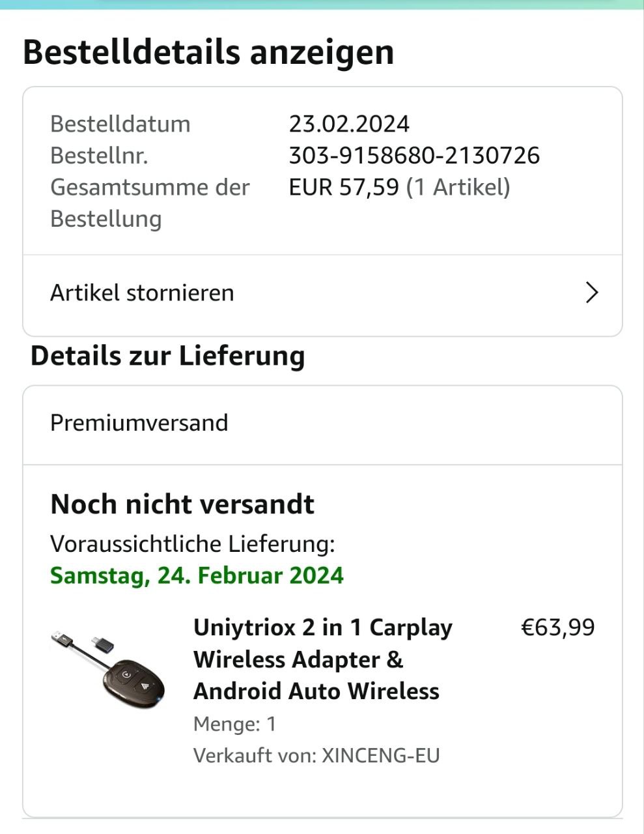Click the Bestelldetails anzeigen heading
The height and width of the screenshot is (834, 644).
coord(208,52)
